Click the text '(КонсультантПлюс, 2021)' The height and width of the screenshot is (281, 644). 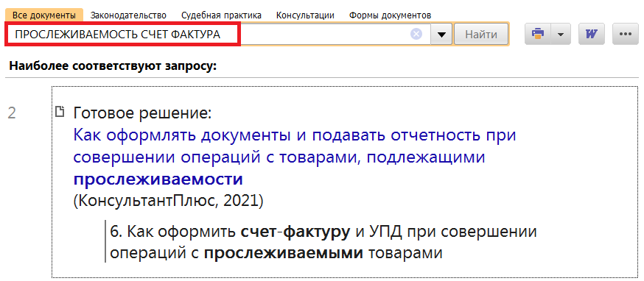[169, 201]
